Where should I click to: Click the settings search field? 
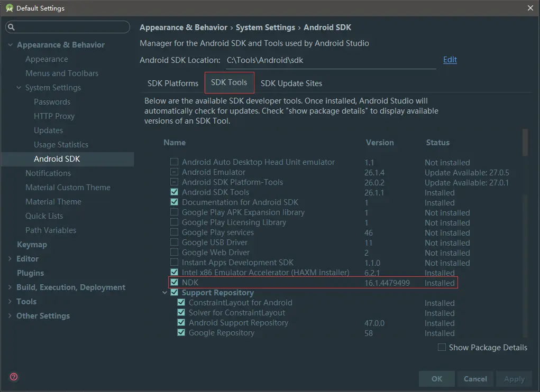pyautogui.click(x=68, y=27)
